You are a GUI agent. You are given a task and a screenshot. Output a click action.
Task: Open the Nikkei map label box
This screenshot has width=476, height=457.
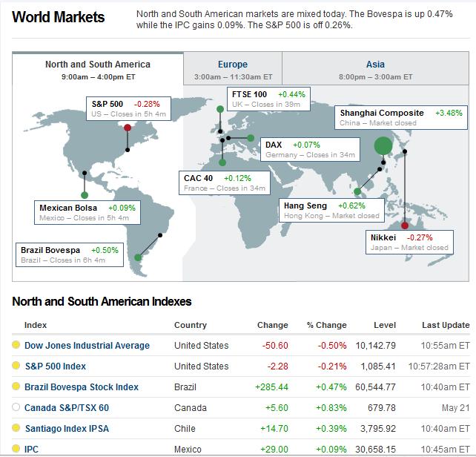pos(409,242)
